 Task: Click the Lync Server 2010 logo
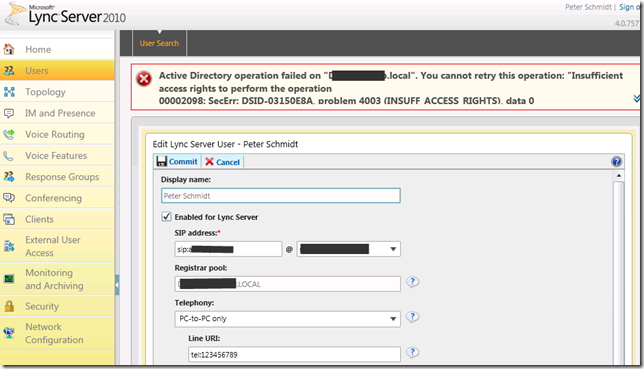(x=66, y=14)
